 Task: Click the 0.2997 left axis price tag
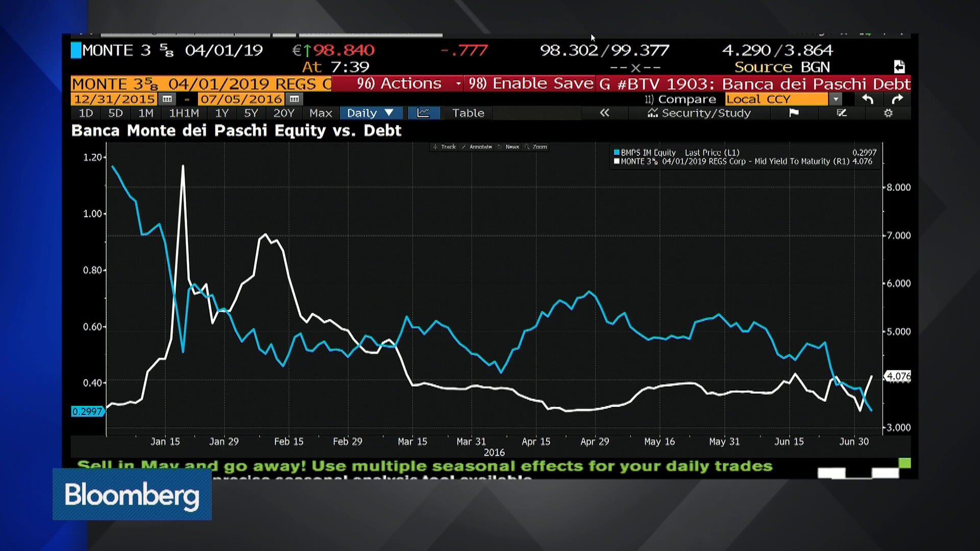click(87, 412)
